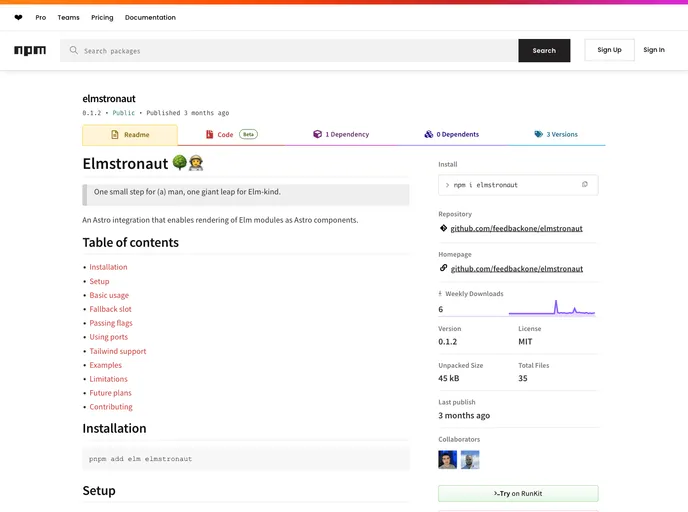Image resolution: width=688 pixels, height=512 pixels.
Task: Click the 'Public' label under package name
Action: [124, 113]
